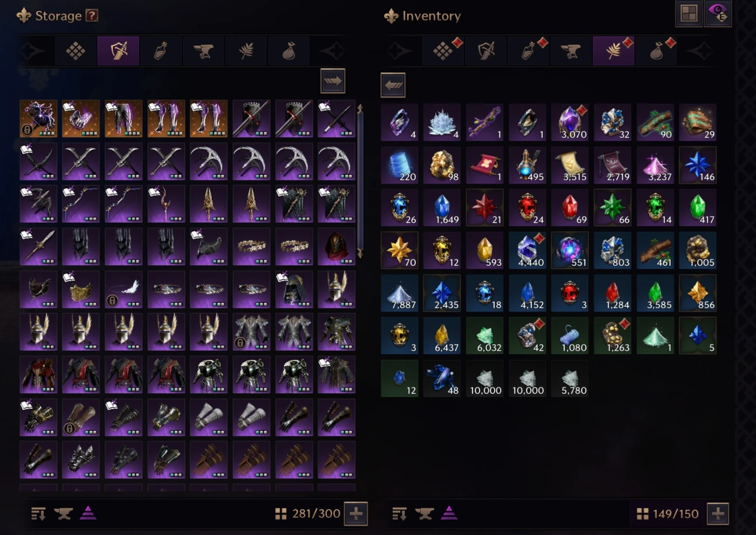756x535 pixels.
Task: Click the Storage help question mark icon
Action: pyautogui.click(x=92, y=16)
